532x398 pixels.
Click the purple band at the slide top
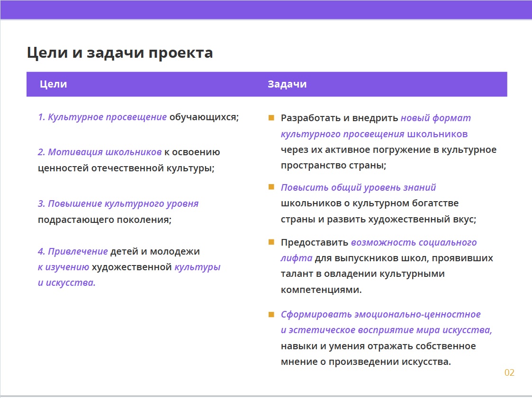(x=266, y=9)
